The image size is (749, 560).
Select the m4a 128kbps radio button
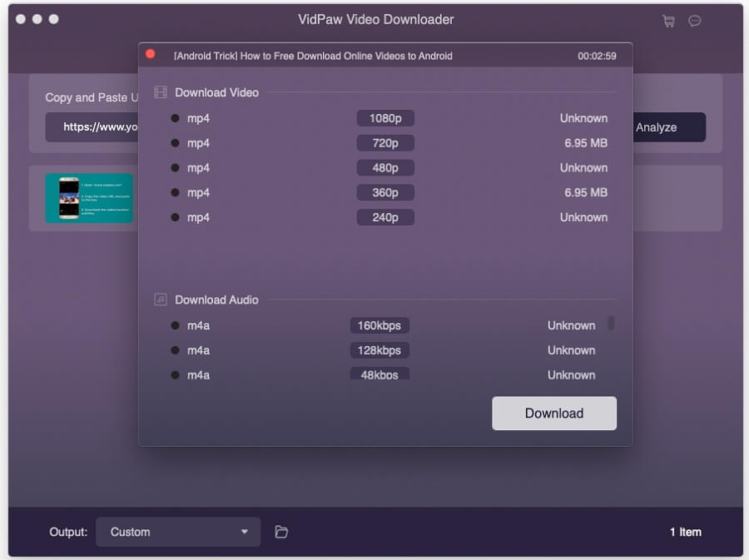click(176, 350)
